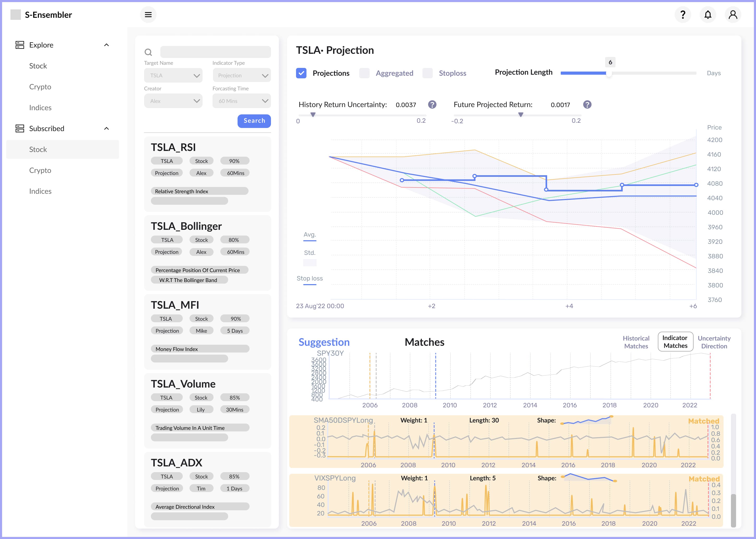Viewport: 756px width, 539px height.
Task: Click the VIXSPYLong matched chart
Action: pyautogui.click(x=506, y=500)
